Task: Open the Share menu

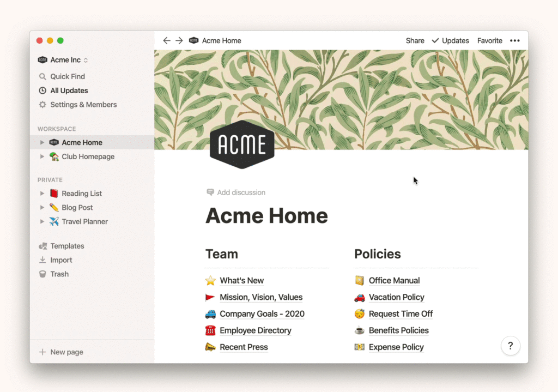Action: [x=415, y=40]
